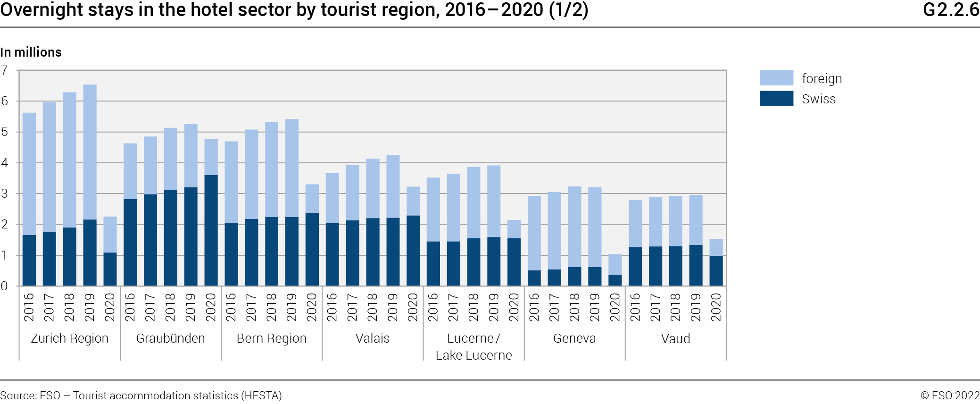Select the 'foreign' legend label text

click(822, 78)
